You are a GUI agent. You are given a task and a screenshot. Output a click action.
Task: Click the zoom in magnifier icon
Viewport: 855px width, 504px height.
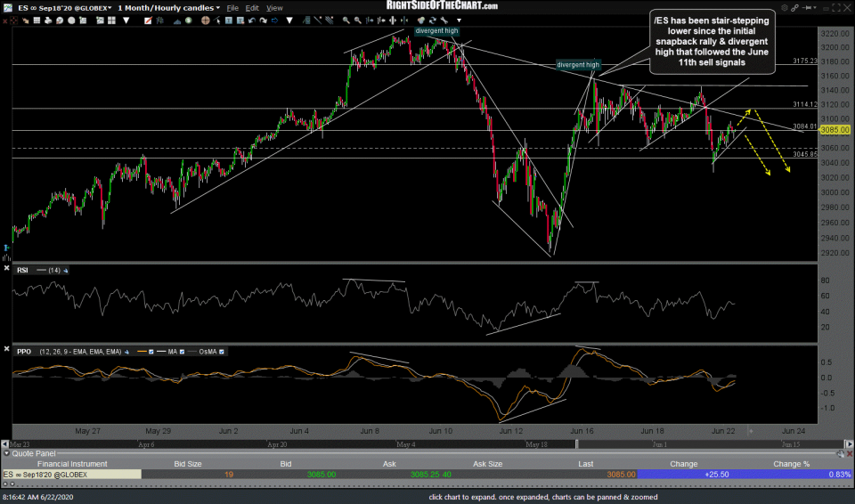pos(346,20)
